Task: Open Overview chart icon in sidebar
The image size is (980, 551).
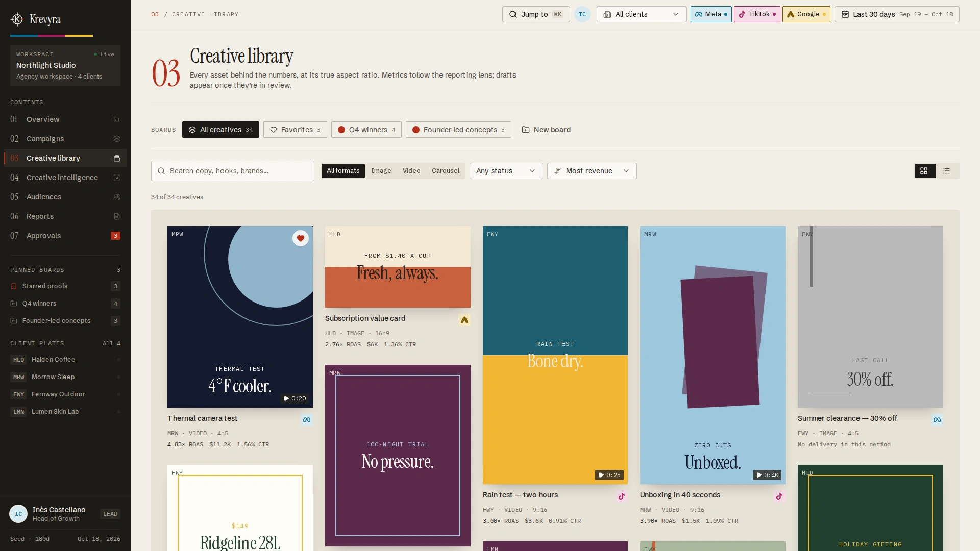Action: tap(116, 119)
